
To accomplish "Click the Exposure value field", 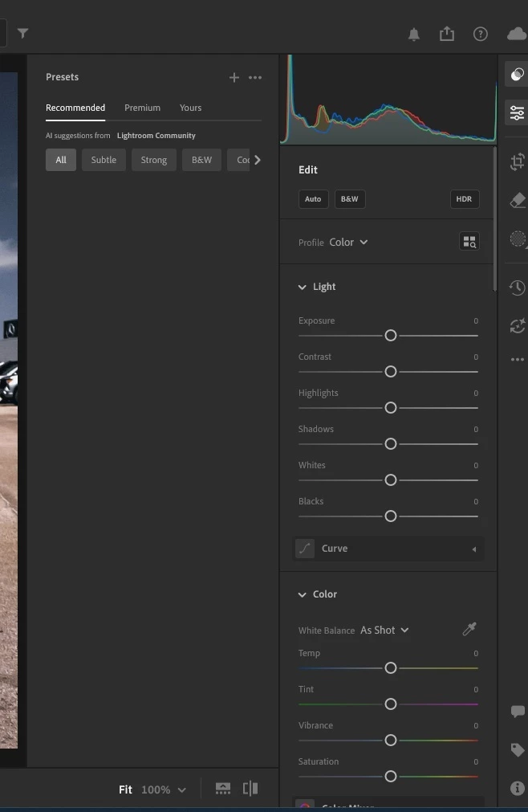I will [x=476, y=321].
